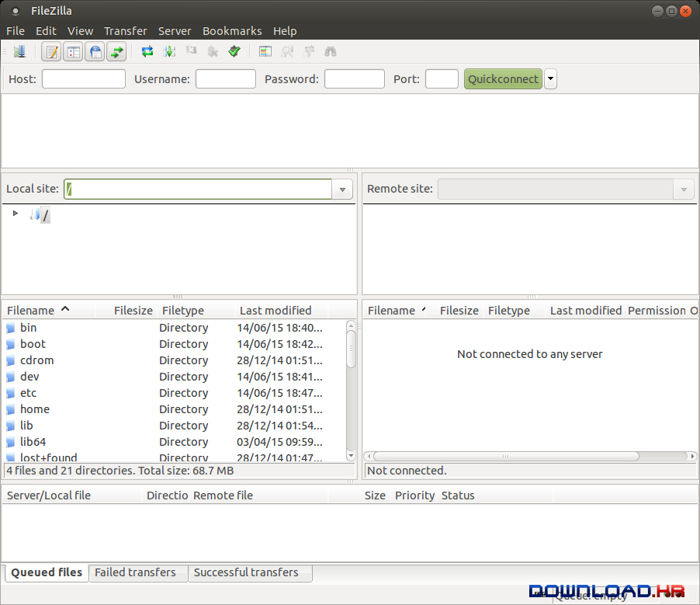Sort remote files by Permission header
Screen dimensions: 700x605
657,311
